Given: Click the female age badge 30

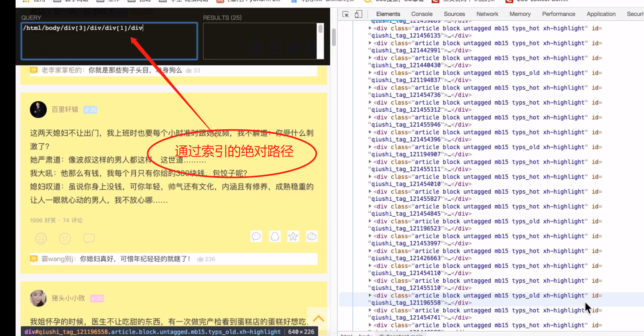Looking at the screenshot, I should [97, 298].
